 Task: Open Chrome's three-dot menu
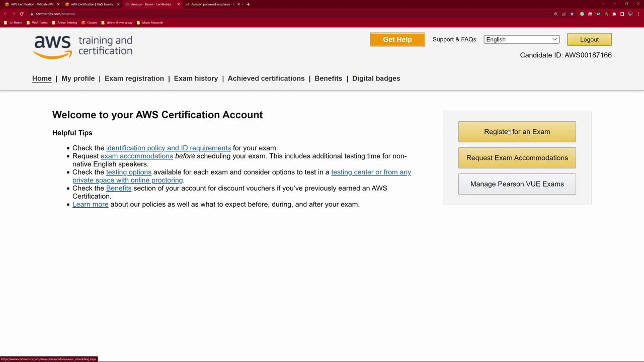click(638, 14)
